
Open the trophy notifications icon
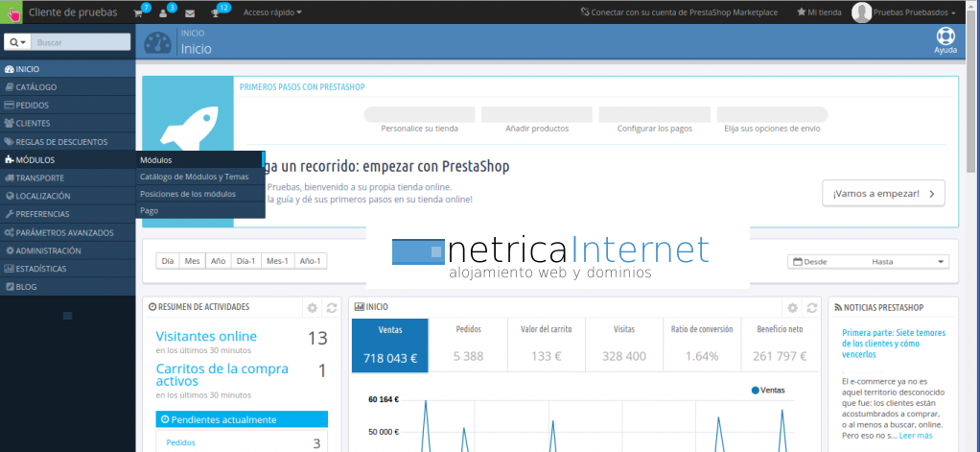[216, 12]
